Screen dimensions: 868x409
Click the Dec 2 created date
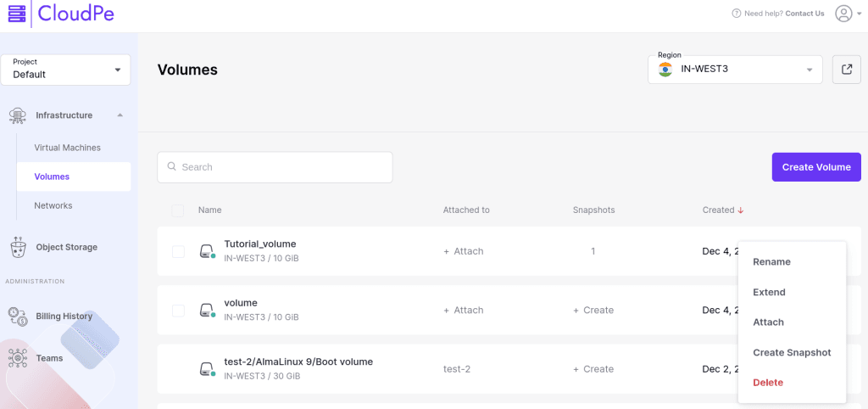click(721, 369)
